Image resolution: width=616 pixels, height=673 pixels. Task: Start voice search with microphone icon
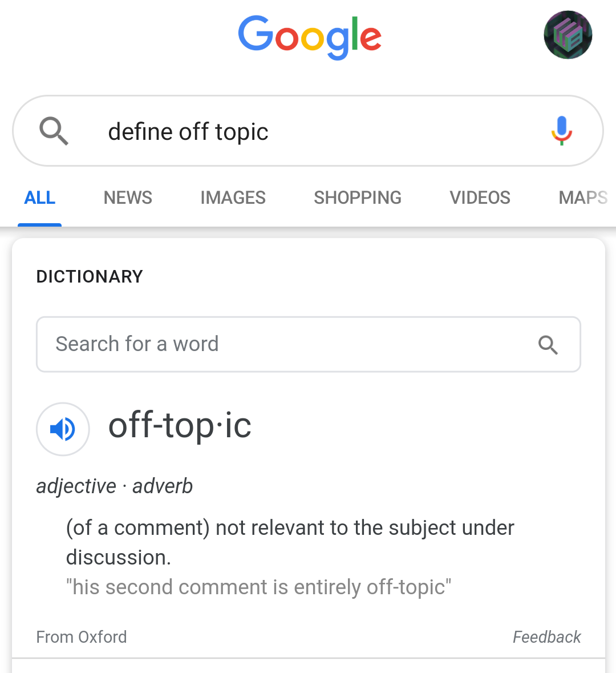coord(561,131)
